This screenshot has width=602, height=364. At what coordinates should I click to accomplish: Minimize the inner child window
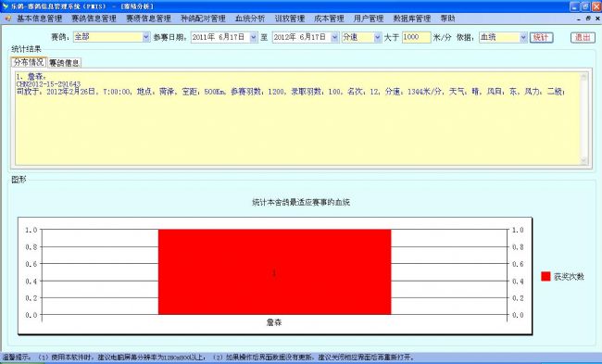coord(579,19)
